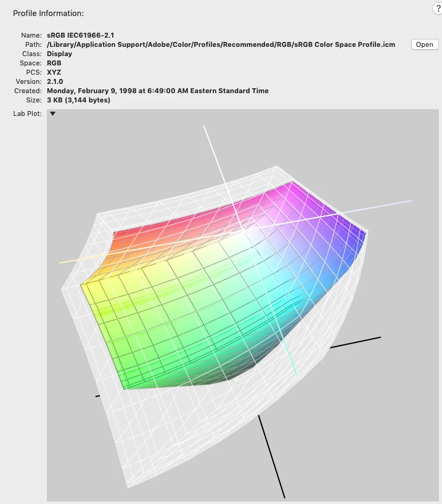442x504 pixels.
Task: Click the Size value 3 KB (3,144 bytes)
Action: pos(78,100)
